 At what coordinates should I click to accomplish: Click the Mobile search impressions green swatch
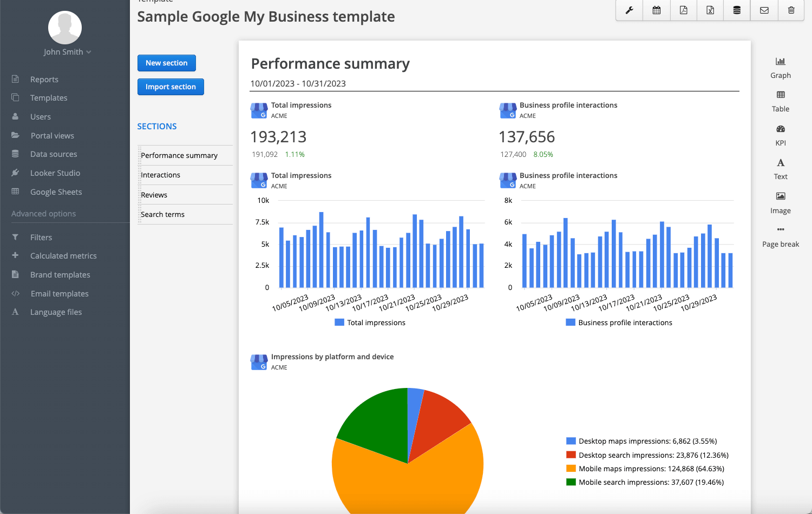571,482
